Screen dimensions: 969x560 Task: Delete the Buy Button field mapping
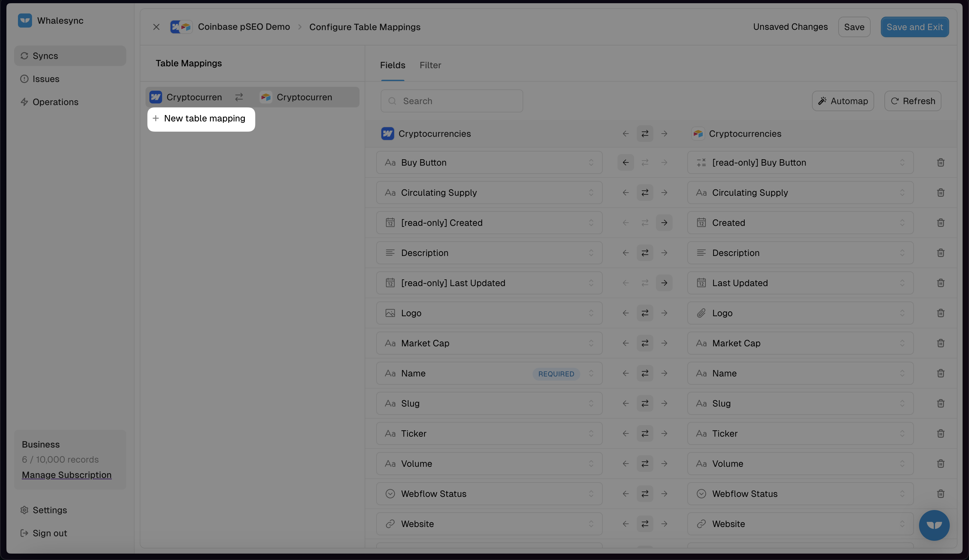(x=940, y=162)
